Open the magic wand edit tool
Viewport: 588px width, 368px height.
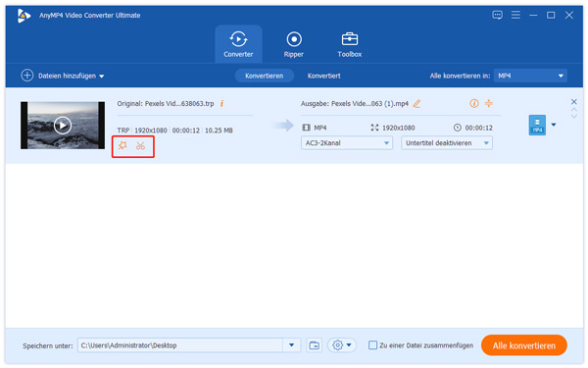[x=122, y=145]
